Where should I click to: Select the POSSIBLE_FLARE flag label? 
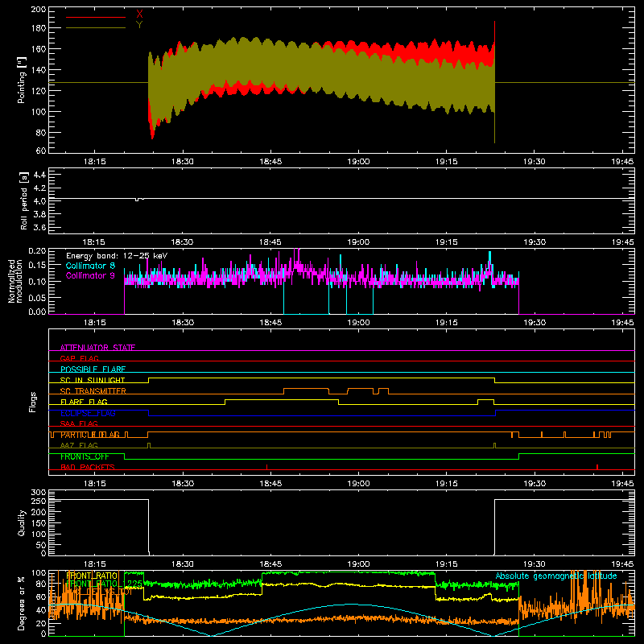point(93,369)
